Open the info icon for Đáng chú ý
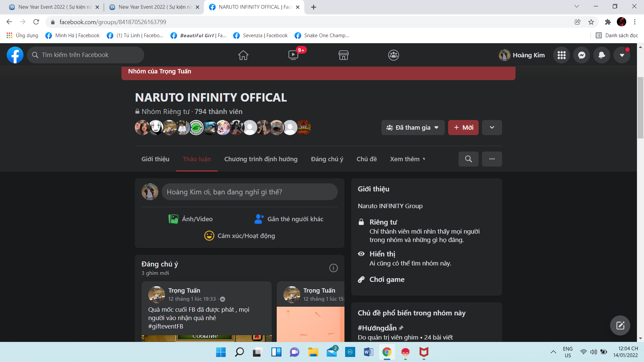 (x=333, y=268)
